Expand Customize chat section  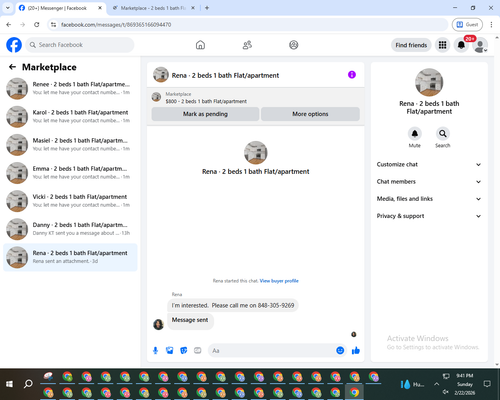429,164
